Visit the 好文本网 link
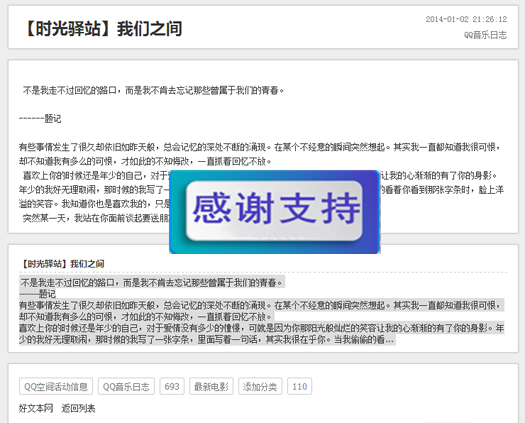Screen dimensions: 525x423 click(36, 408)
